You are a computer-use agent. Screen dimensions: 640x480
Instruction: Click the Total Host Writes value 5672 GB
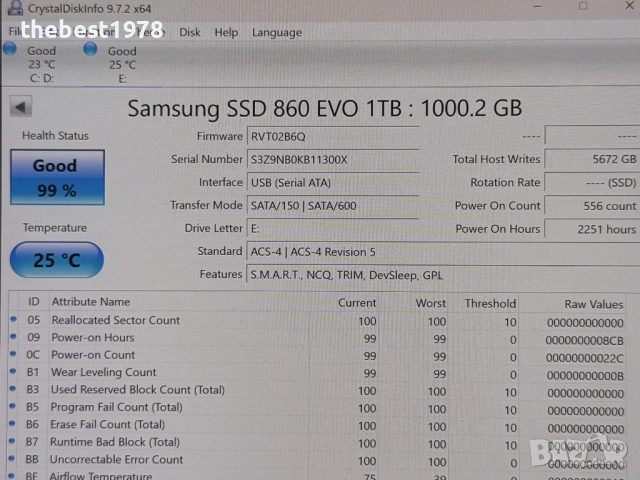(592, 159)
